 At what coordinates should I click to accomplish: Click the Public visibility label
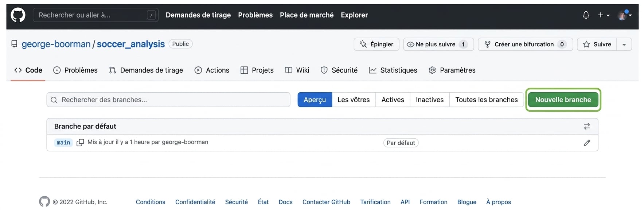[180, 44]
